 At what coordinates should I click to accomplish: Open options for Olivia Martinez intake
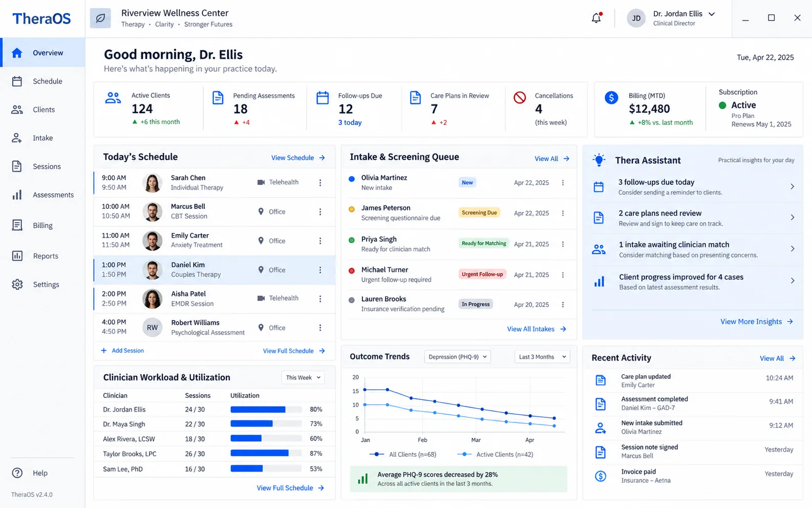click(563, 183)
